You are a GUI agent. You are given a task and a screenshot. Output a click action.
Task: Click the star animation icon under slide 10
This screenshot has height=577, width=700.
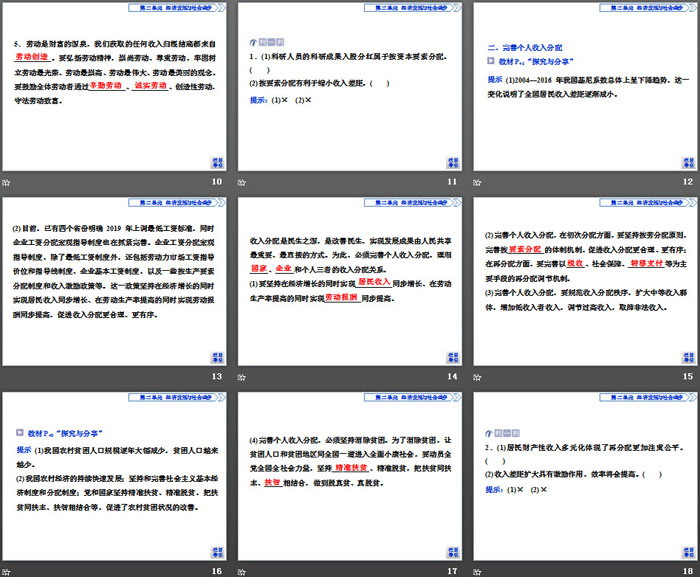point(6,182)
